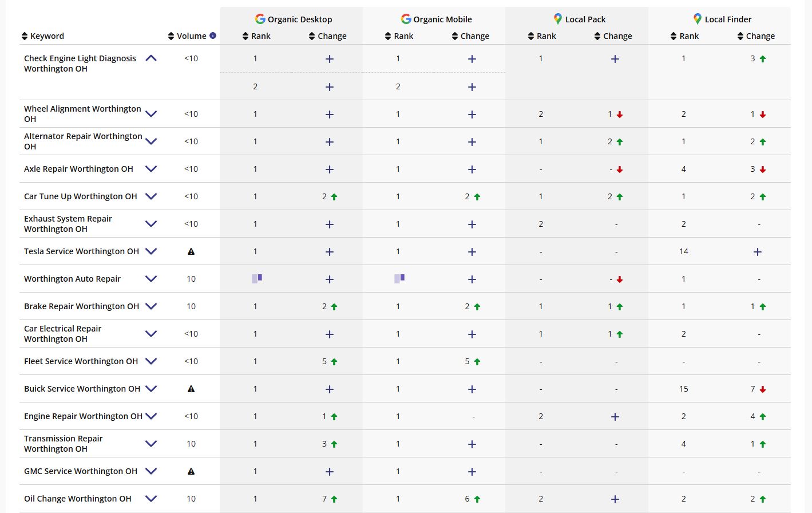The image size is (812, 513).
Task: Click Oil Change Worthington OH keyword
Action: coord(78,499)
